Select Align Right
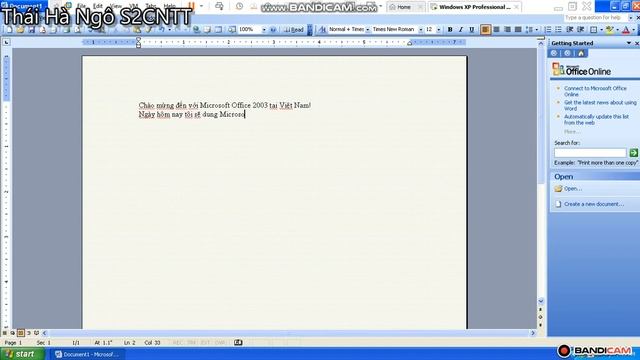The width and height of the screenshot is (640, 360). [x=507, y=30]
